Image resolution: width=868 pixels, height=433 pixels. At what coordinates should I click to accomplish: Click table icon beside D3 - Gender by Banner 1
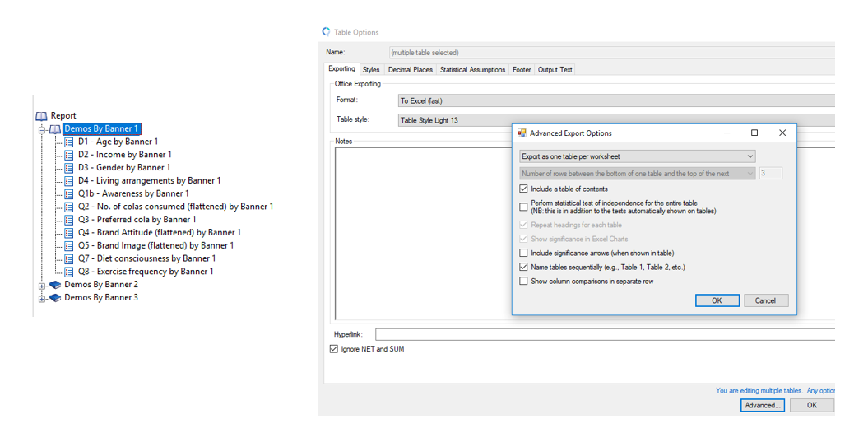click(69, 168)
